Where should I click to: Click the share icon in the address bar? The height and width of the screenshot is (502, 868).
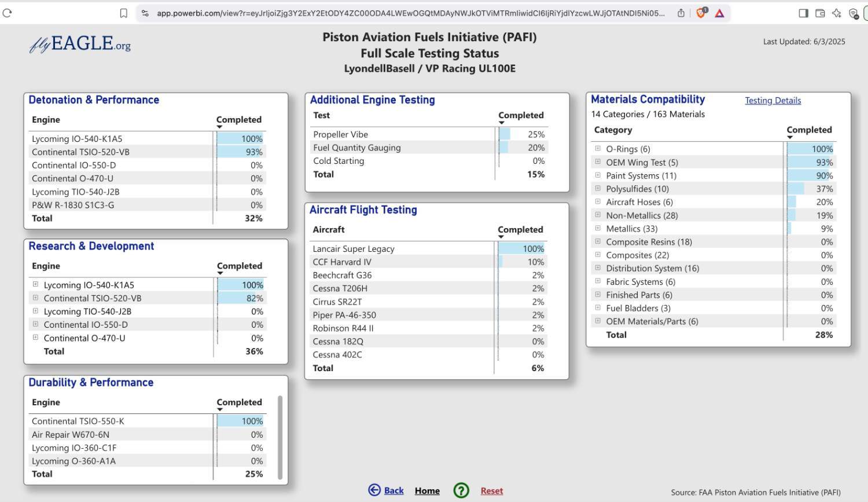pyautogui.click(x=681, y=13)
